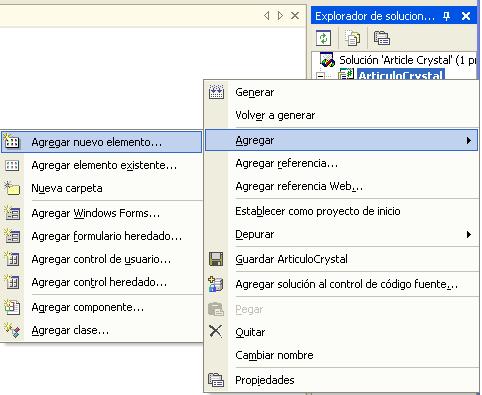This screenshot has width=482, height=395.
Task: Select Establecer como proyecto de inicio
Action: pos(341,211)
